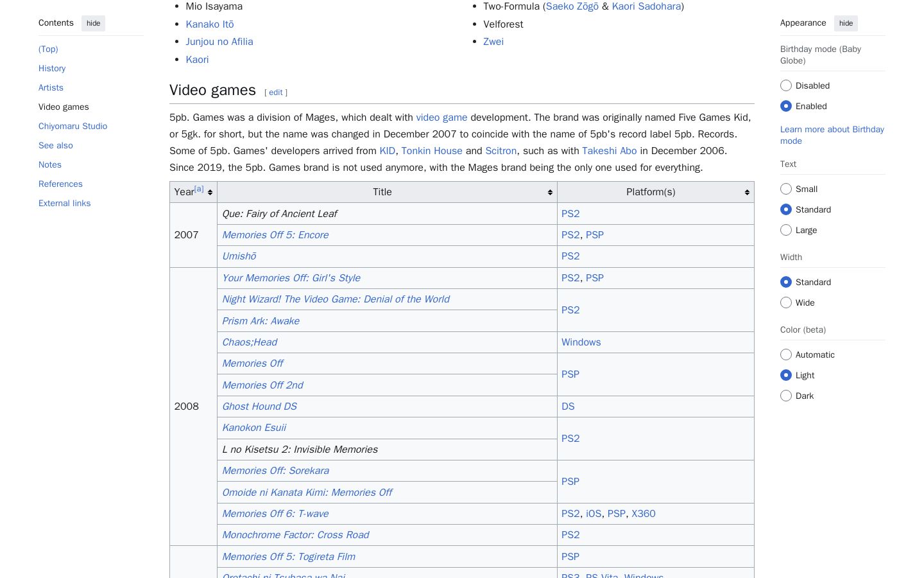Open the Scitron link

tap(501, 151)
